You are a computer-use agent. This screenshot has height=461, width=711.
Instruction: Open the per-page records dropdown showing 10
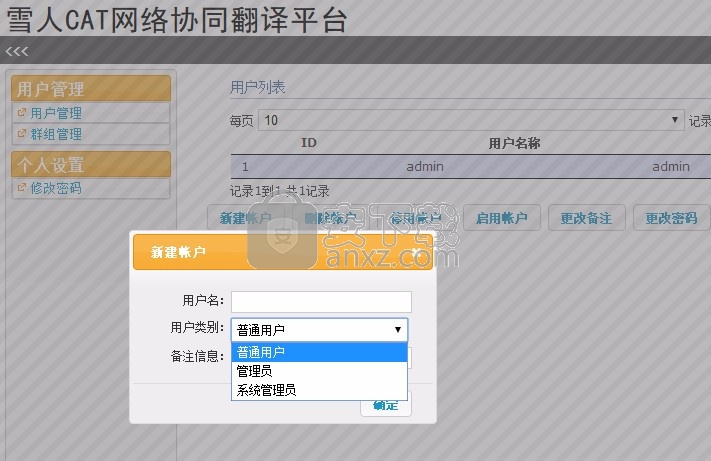coord(471,120)
